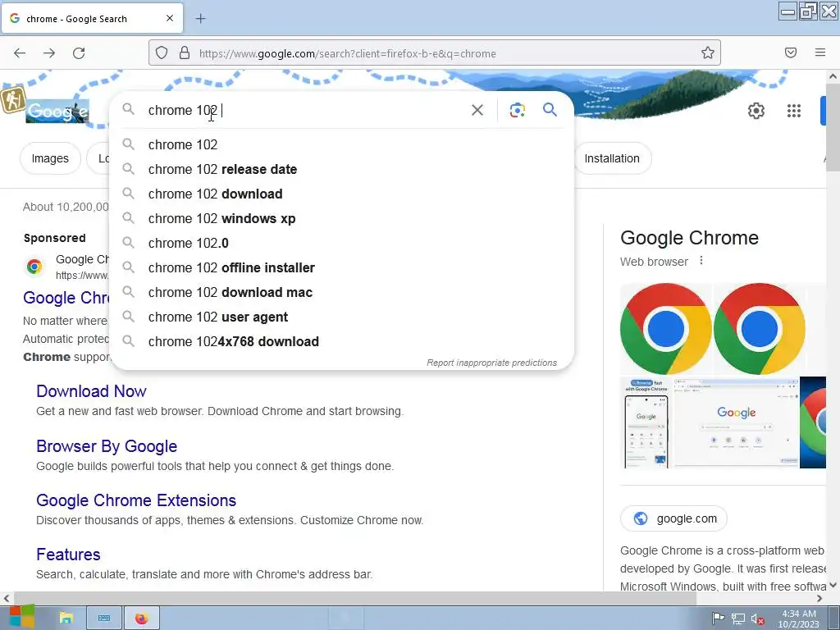Click Report inappropriate predictions link

pos(492,363)
